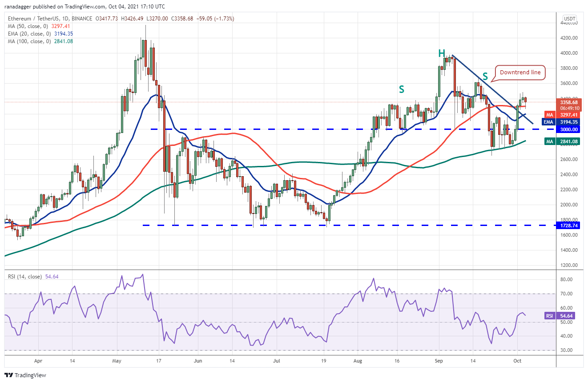588x383 pixels.
Task: Click the 1400.00 price axis label
Action: click(569, 250)
